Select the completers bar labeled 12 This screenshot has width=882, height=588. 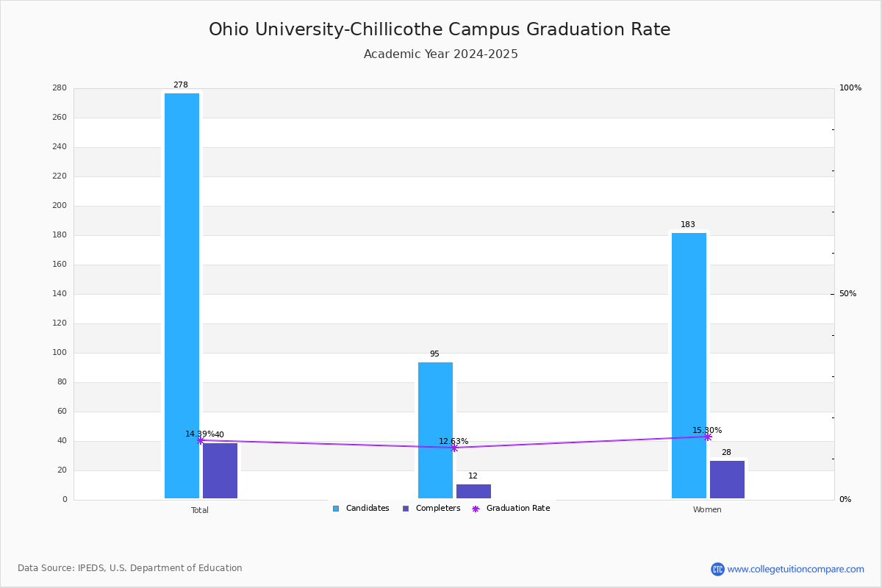[473, 491]
